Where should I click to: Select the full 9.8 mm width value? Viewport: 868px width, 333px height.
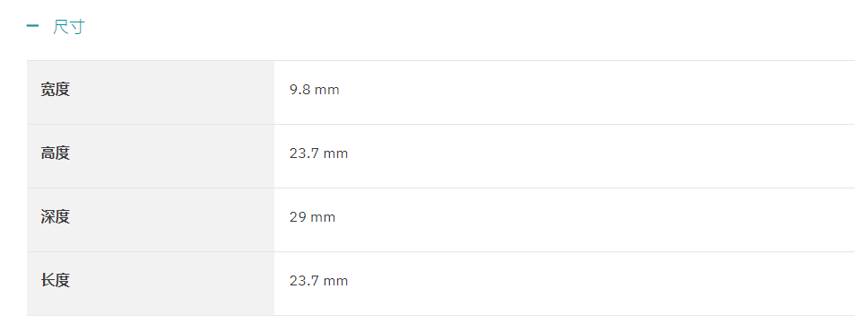tap(315, 90)
